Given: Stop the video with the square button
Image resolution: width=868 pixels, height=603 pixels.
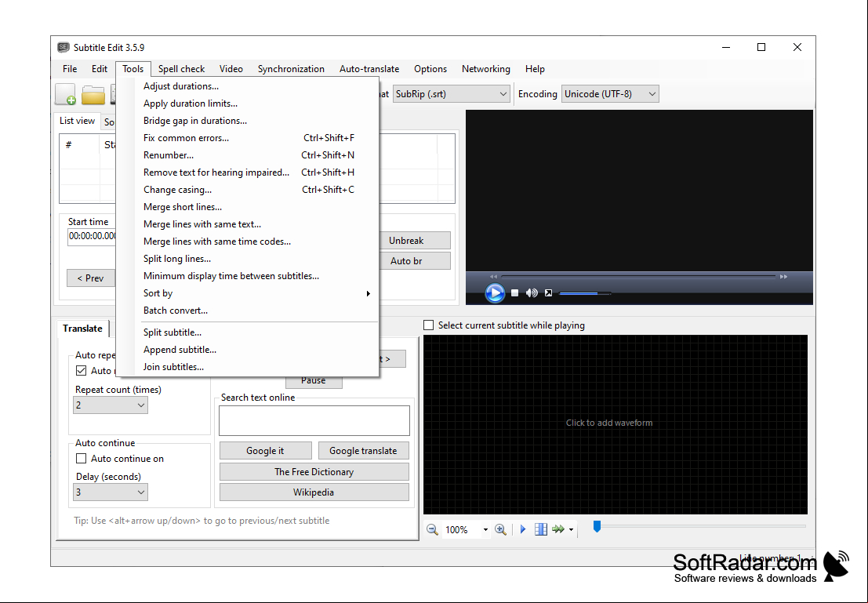Looking at the screenshot, I should pyautogui.click(x=515, y=293).
